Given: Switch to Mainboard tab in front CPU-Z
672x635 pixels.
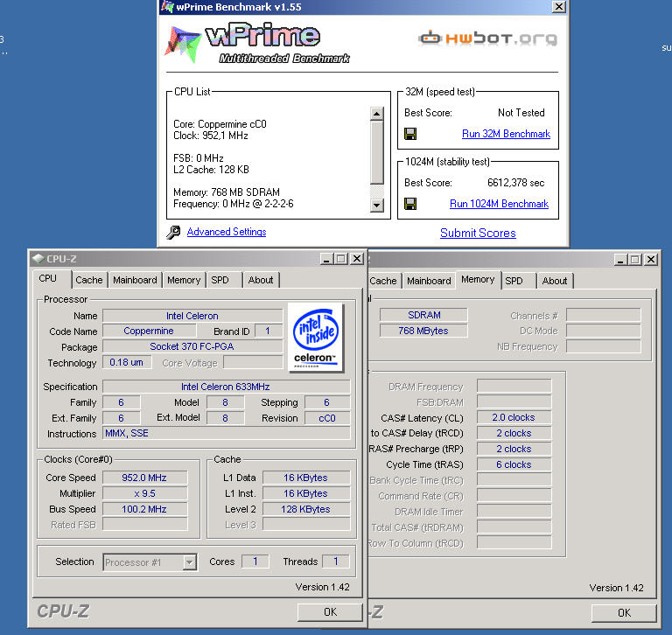Looking at the screenshot, I should pyautogui.click(x=135, y=280).
